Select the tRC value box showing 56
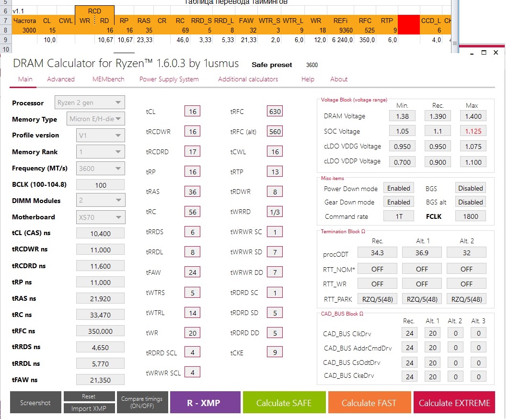The image size is (532, 419). tap(192, 212)
